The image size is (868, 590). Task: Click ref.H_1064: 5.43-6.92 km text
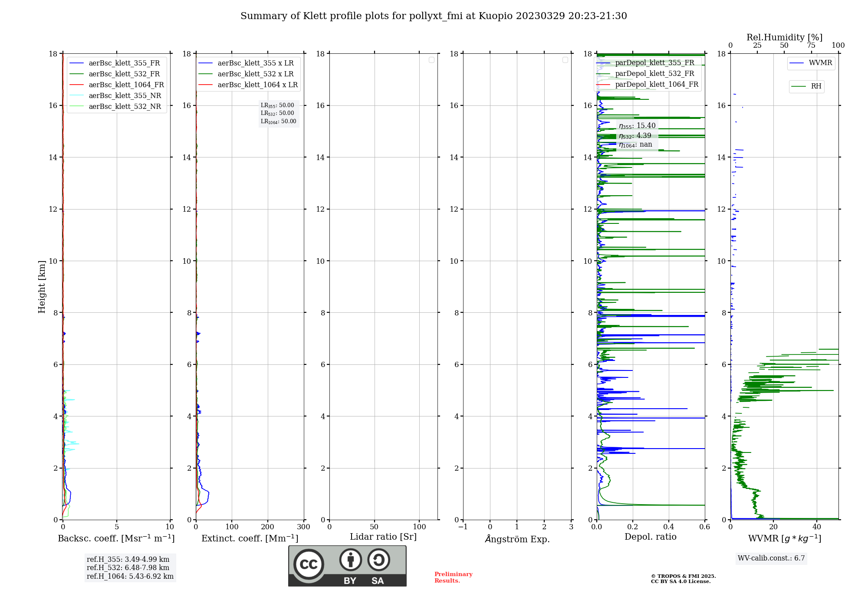(x=130, y=577)
